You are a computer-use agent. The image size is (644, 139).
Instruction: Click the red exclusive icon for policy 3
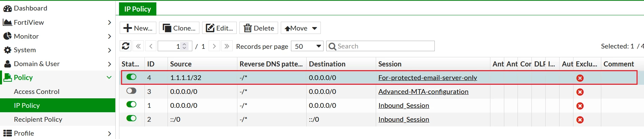[580, 92]
